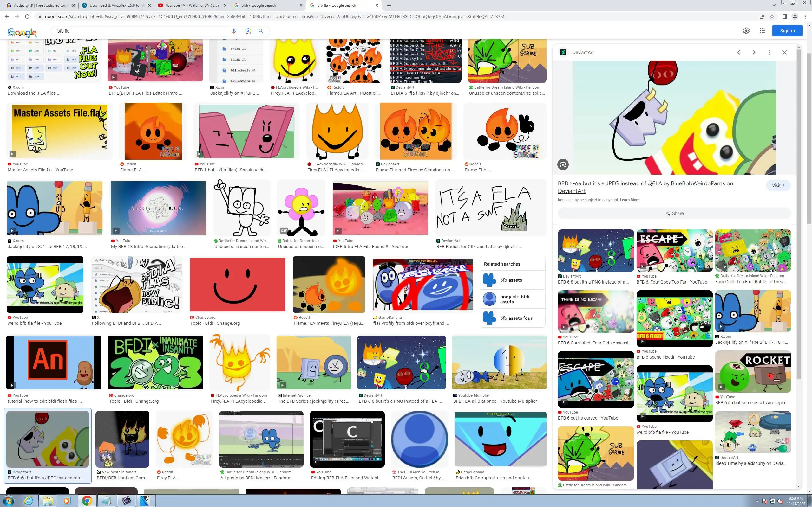The width and height of the screenshot is (812, 507).
Task: Click the Share button
Action: click(x=674, y=213)
